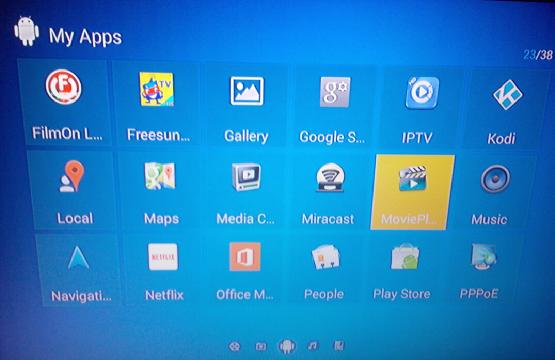Open the Music app

click(x=493, y=193)
